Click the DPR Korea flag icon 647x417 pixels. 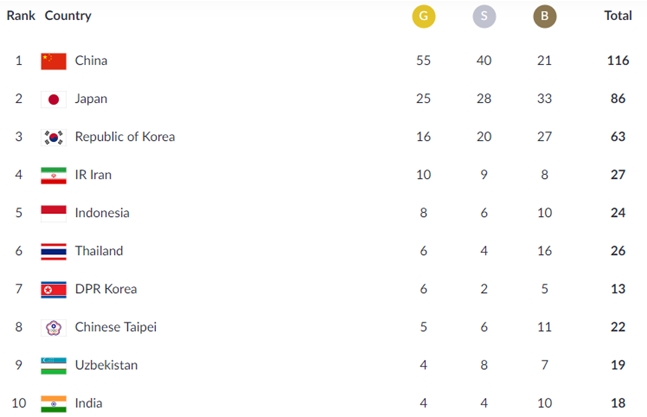coord(53,289)
